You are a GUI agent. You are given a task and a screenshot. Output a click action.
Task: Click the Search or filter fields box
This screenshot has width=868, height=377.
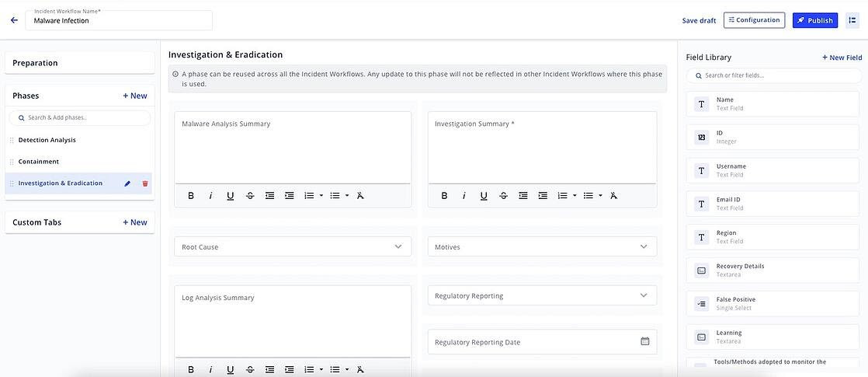point(773,75)
